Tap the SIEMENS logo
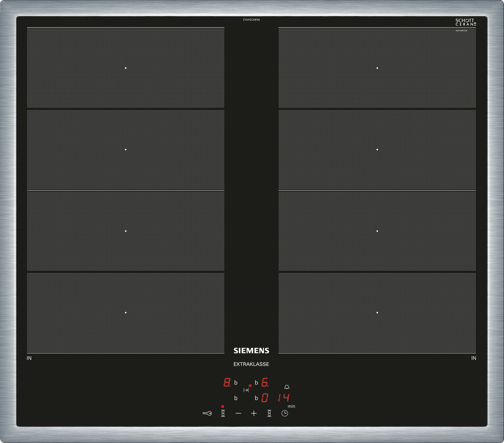The width and height of the screenshot is (504, 443). [251, 351]
